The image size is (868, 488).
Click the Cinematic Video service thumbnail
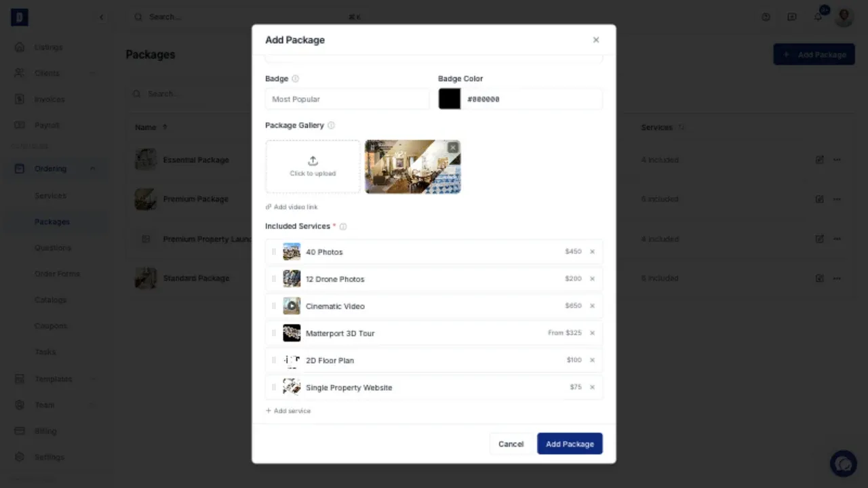tap(292, 306)
